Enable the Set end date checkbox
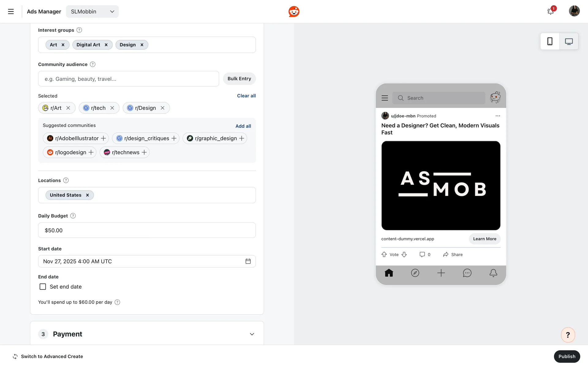The width and height of the screenshot is (588, 368). tap(43, 287)
